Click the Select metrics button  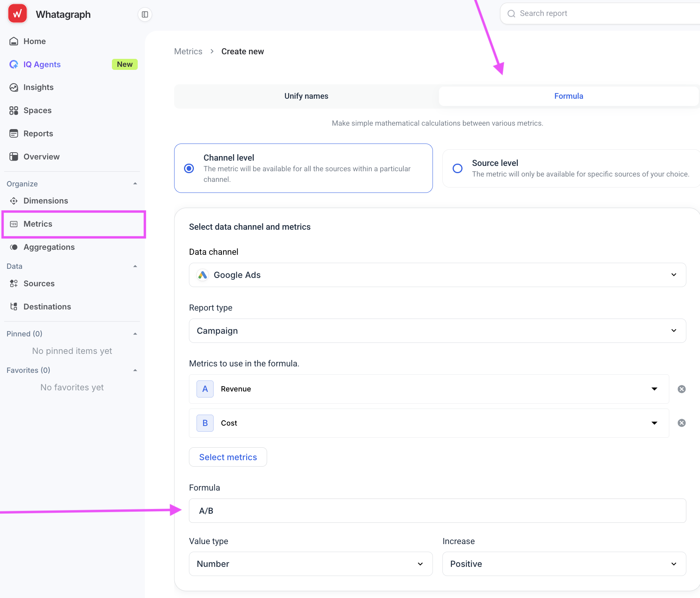click(x=228, y=457)
